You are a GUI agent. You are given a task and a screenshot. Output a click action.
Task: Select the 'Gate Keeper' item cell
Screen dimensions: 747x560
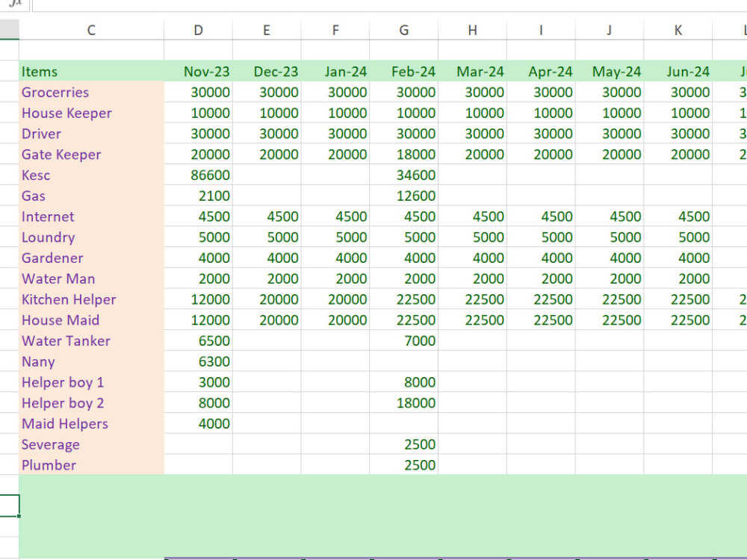91,155
